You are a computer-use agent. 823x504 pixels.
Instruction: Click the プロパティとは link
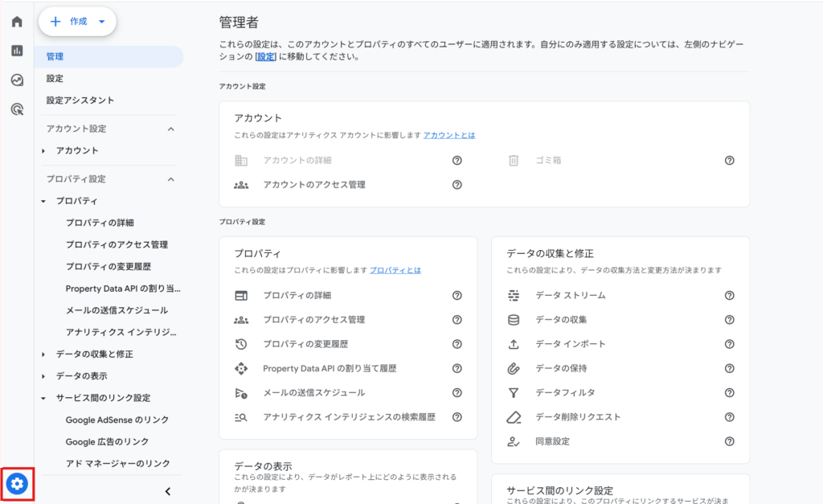click(395, 270)
